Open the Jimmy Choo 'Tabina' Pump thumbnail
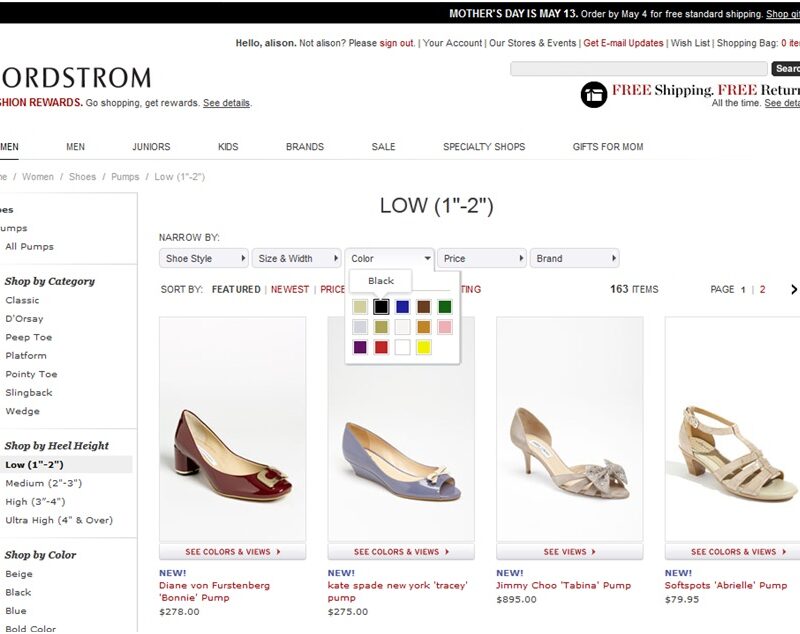 (x=570, y=429)
